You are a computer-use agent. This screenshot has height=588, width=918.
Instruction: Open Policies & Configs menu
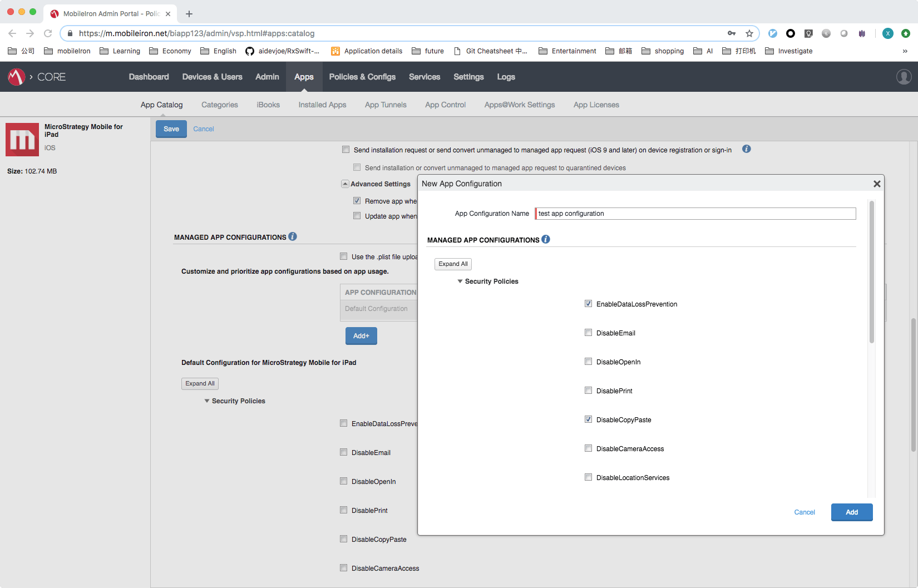(362, 77)
